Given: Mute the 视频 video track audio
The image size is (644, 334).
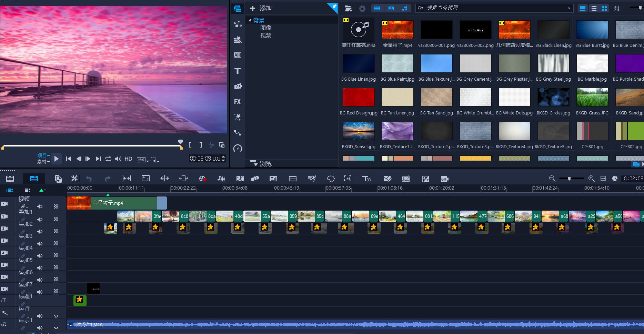Looking at the screenshot, I should 40,206.
